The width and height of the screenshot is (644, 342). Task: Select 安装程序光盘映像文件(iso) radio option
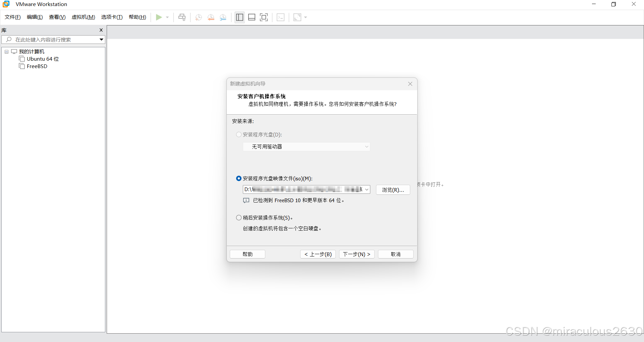[x=239, y=178]
